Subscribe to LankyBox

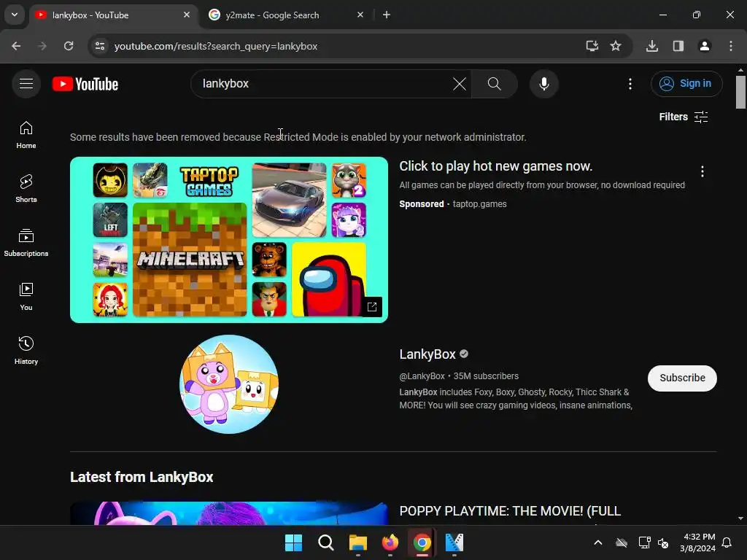point(682,378)
